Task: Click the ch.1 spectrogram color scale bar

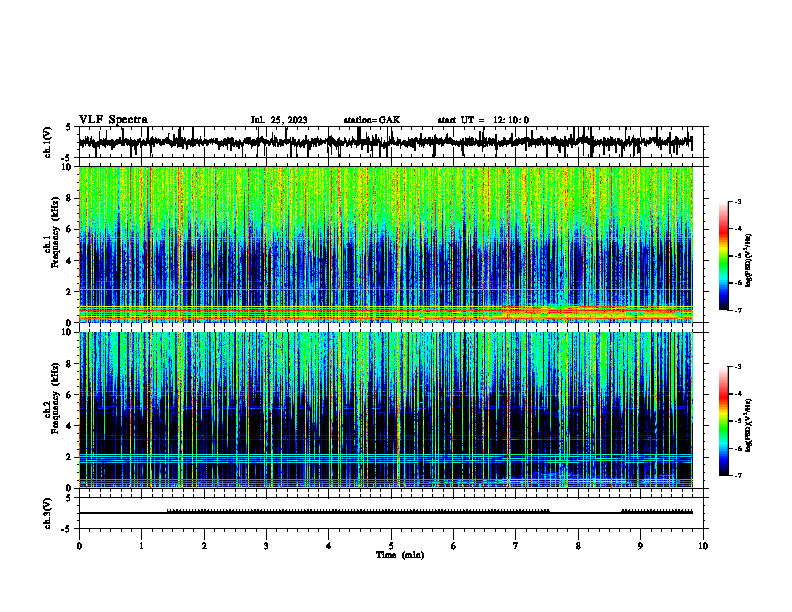Action: pos(723,256)
